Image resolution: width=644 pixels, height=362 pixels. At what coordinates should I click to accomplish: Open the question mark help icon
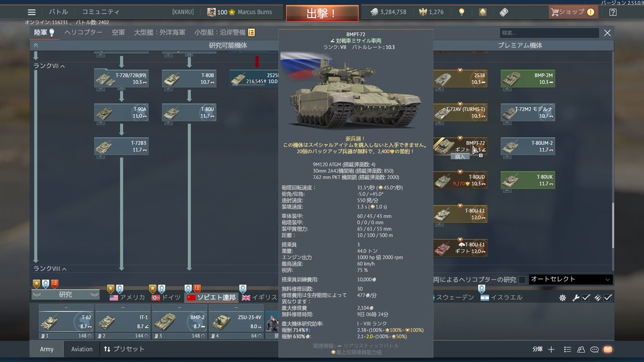pos(613,12)
